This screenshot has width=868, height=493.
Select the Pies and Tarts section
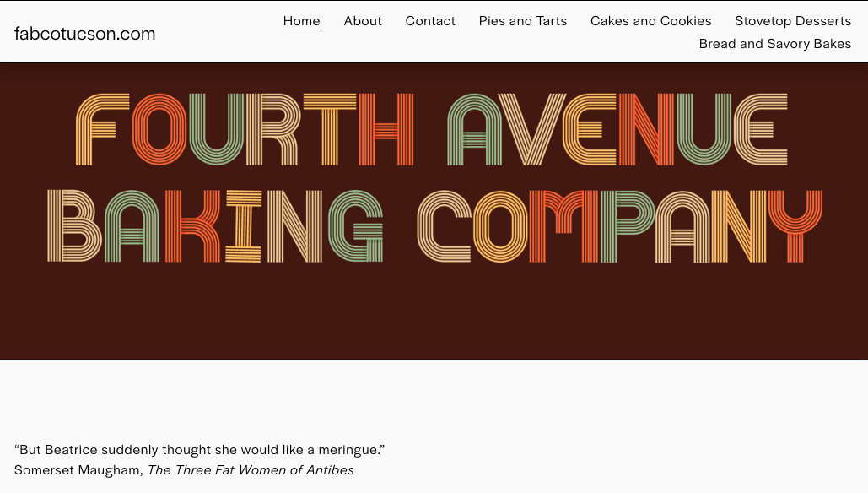(522, 21)
